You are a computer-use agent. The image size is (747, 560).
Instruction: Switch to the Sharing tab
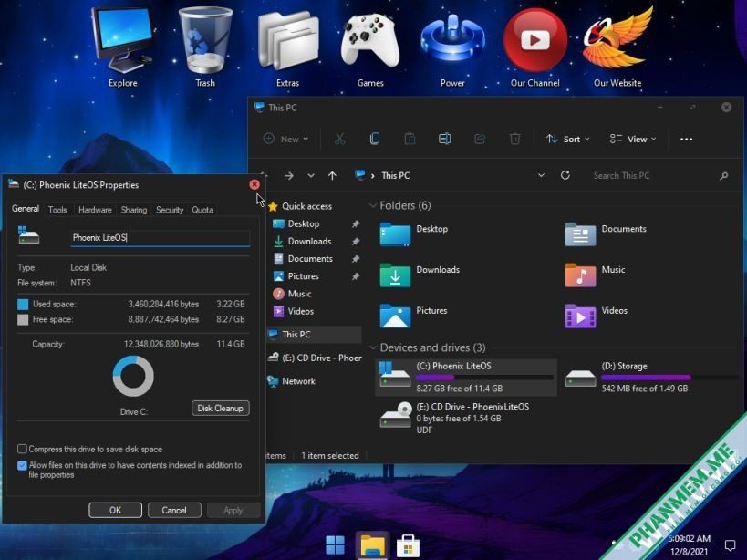coord(134,210)
